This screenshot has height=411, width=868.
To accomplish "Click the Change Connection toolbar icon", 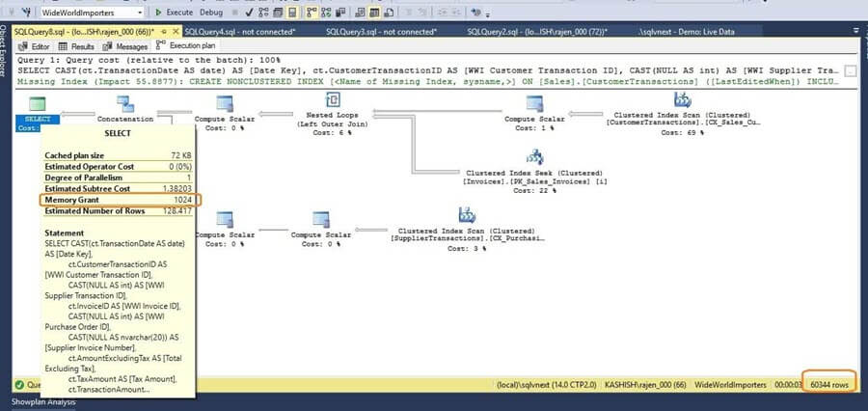I will pos(26,13).
